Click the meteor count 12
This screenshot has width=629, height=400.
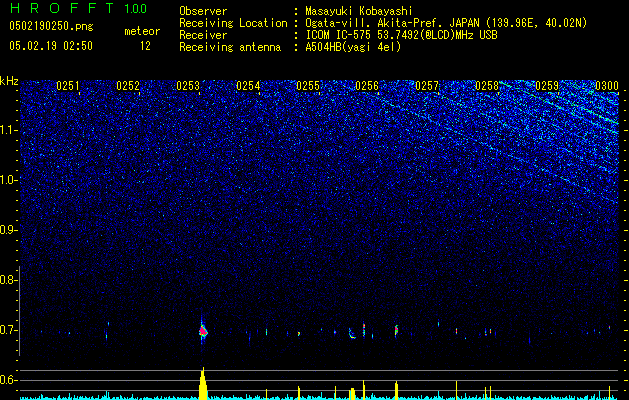coord(145,46)
